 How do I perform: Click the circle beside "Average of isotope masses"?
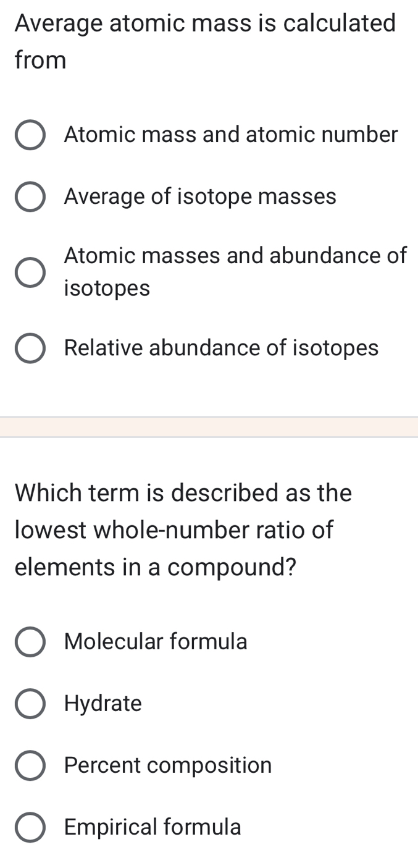click(30, 196)
